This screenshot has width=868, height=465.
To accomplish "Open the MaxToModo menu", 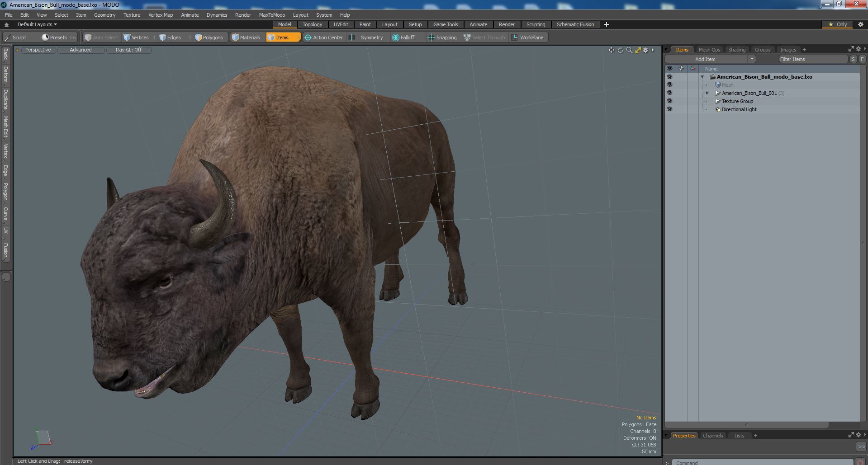I will [272, 15].
